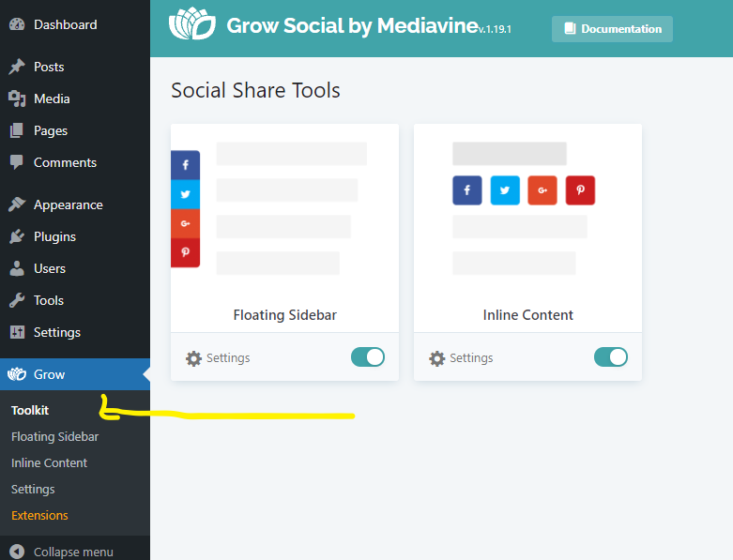733x560 pixels.
Task: Click Facebook icon in Floating Sidebar preview
Action: coord(185,165)
